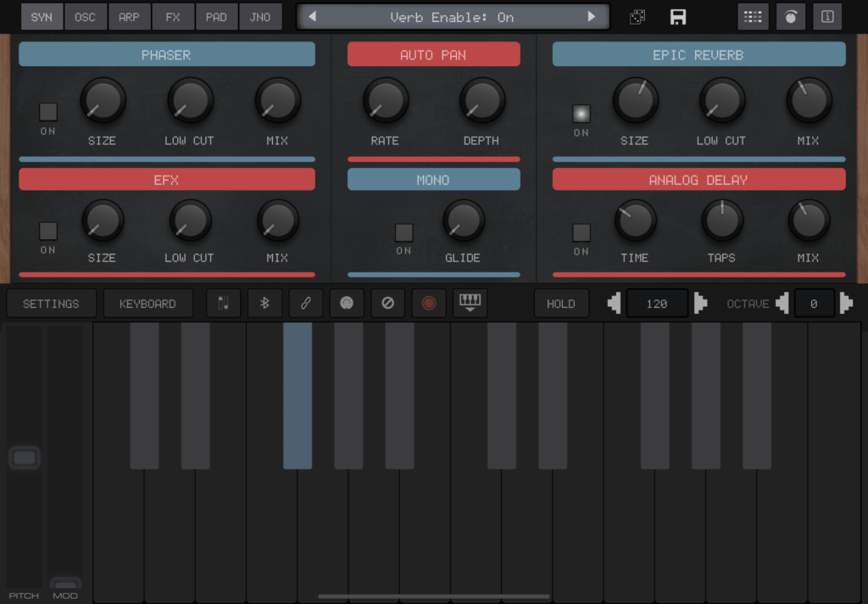Open the Bluetooth MIDI icon
This screenshot has width=868, height=604.
tap(264, 304)
